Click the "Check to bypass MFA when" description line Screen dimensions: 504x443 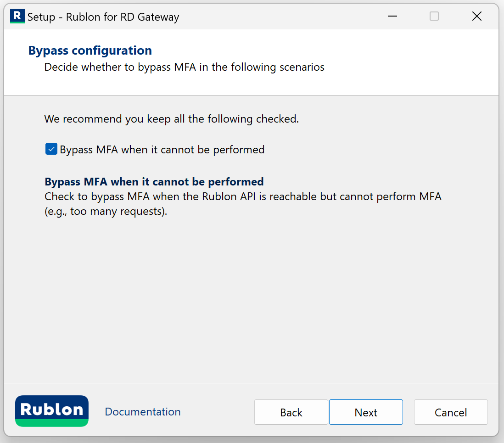(242, 197)
